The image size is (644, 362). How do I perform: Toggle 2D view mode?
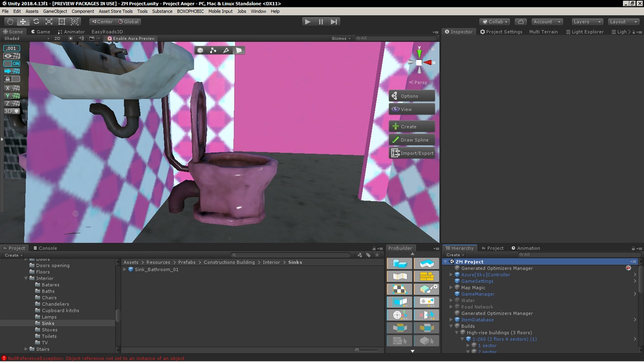57,38
